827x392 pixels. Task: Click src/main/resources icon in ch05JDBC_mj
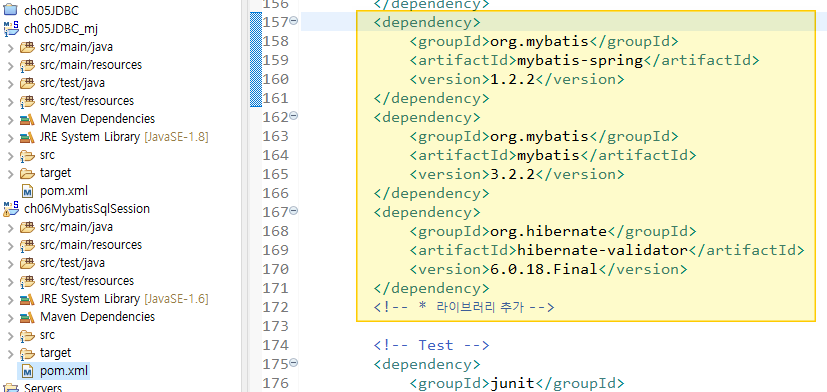click(x=27, y=65)
